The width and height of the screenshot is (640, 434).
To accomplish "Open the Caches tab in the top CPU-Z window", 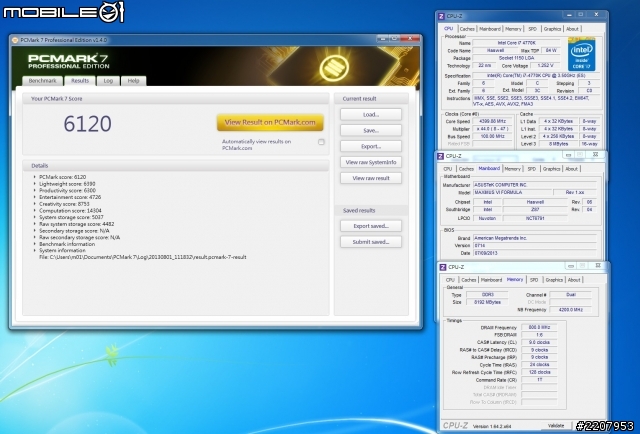I will 467,29.
